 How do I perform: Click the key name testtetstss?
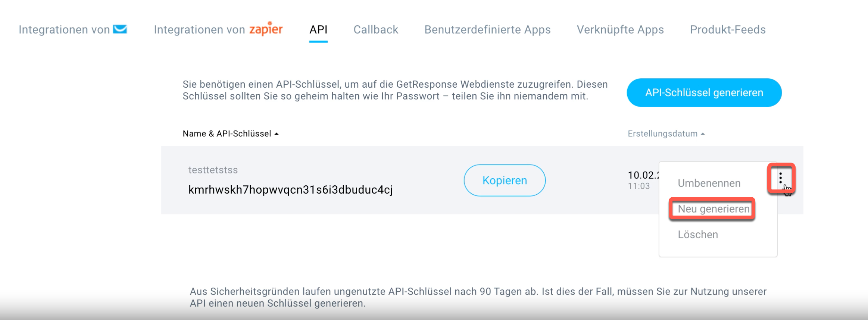213,170
